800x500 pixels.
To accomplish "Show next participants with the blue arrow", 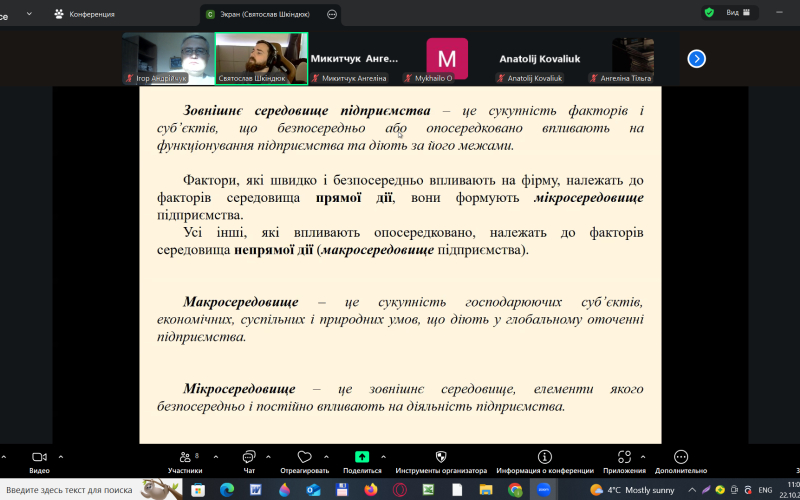I will click(697, 58).
